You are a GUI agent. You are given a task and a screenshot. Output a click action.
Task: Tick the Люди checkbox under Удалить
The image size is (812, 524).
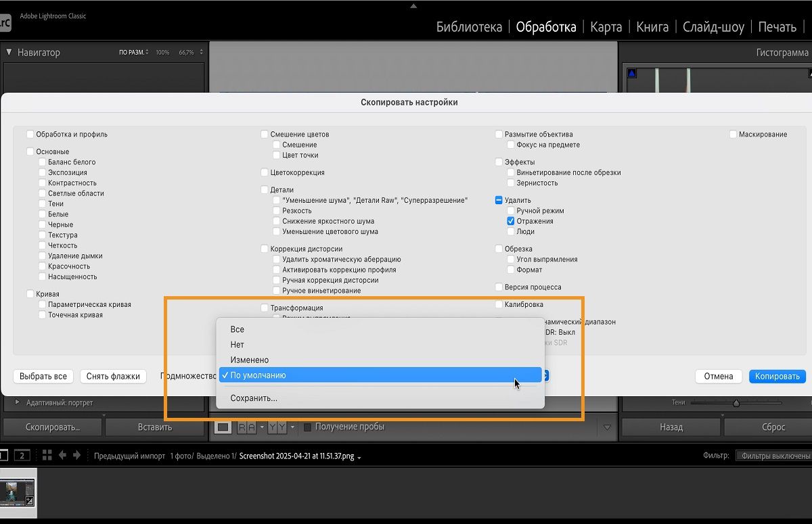(x=511, y=231)
